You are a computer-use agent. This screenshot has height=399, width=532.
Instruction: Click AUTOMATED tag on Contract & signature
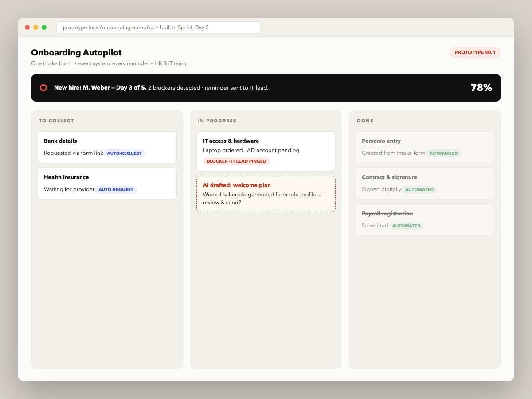click(x=419, y=190)
